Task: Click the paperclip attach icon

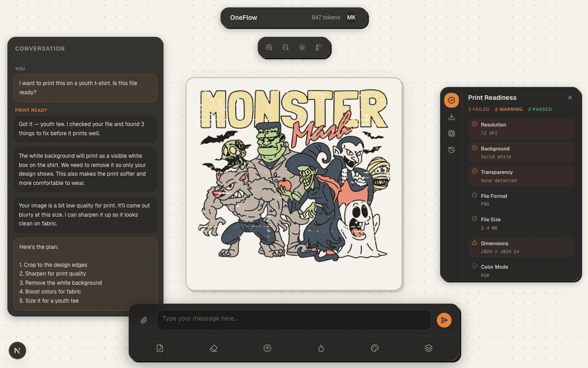Action: [144, 320]
